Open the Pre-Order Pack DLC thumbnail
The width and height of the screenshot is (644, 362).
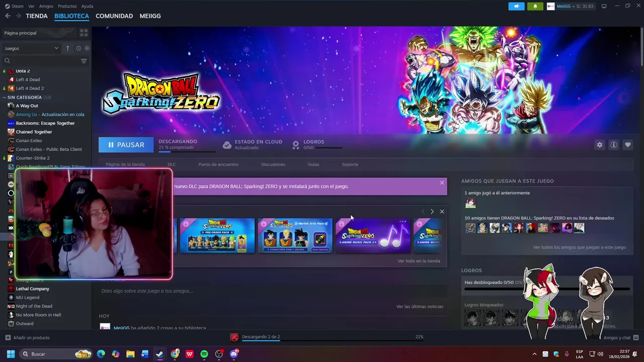click(x=217, y=235)
